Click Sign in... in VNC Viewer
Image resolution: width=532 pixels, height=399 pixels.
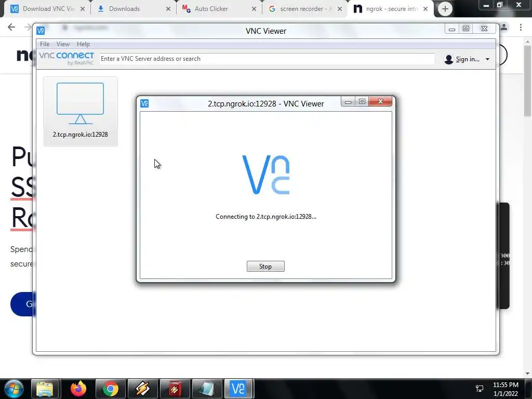click(462, 59)
